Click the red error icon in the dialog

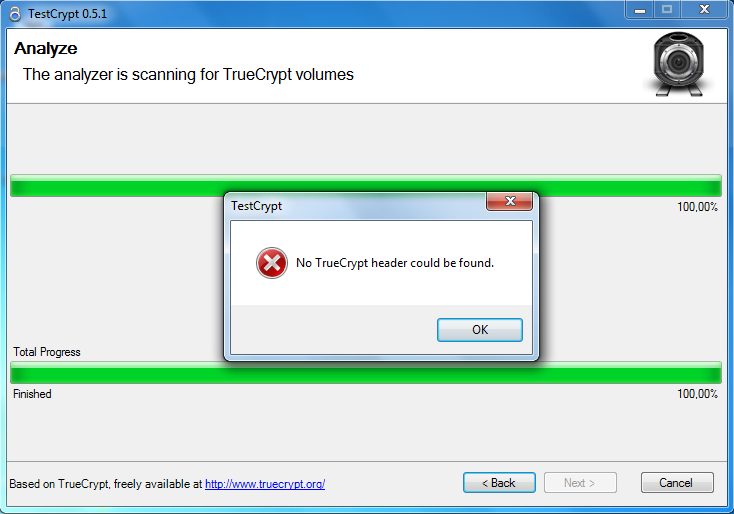tap(272, 263)
